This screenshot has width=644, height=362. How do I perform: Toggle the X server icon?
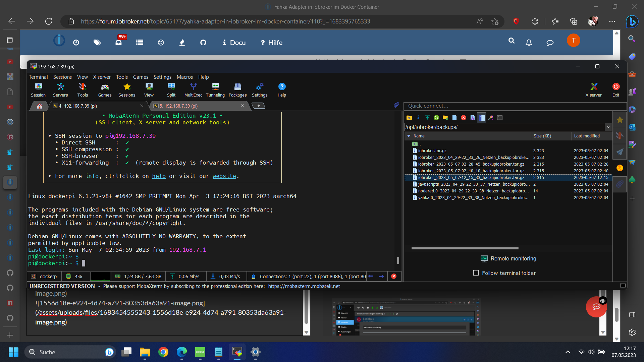pyautogui.click(x=594, y=90)
